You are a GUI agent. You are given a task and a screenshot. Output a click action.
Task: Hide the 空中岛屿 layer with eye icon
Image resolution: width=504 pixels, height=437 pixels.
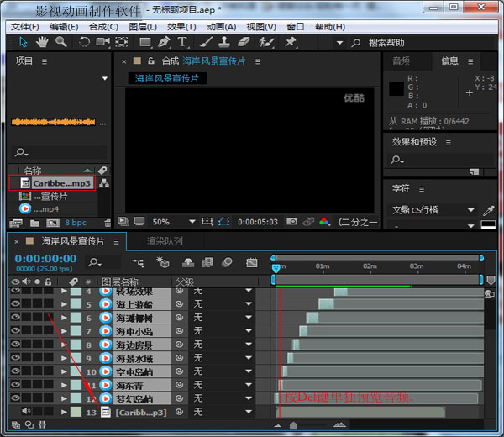[15, 371]
